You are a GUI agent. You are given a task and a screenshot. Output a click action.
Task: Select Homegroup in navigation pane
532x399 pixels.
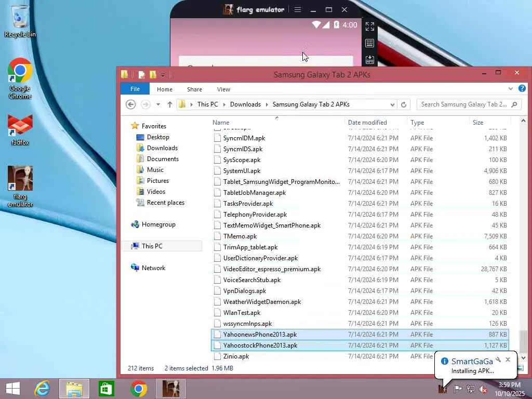[158, 224]
